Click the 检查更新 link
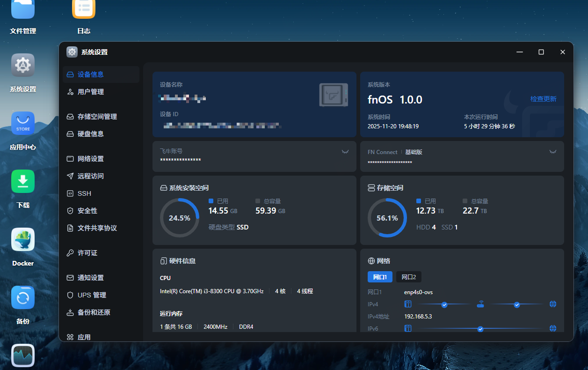 click(x=543, y=99)
